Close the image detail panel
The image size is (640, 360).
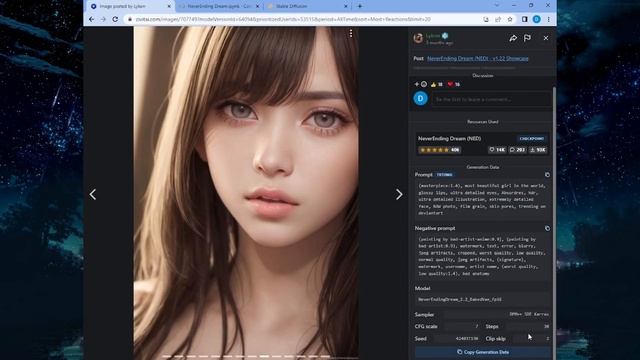pos(546,38)
